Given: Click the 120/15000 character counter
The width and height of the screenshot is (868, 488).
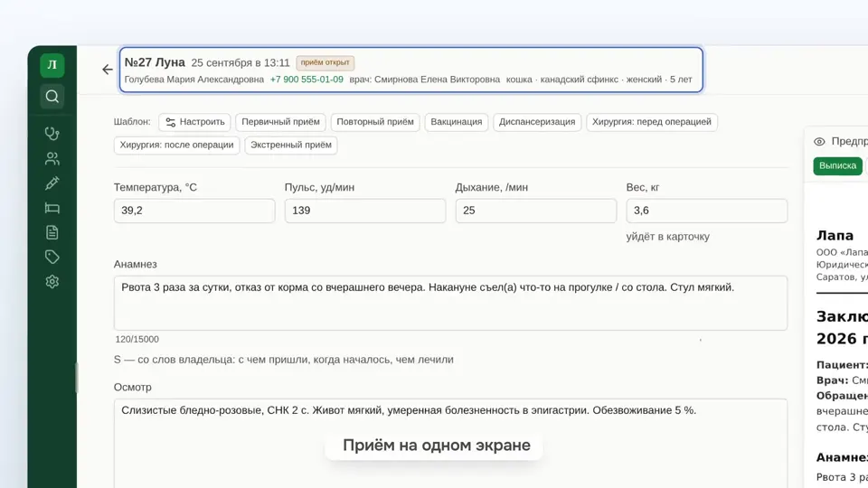Looking at the screenshot, I should (x=137, y=339).
